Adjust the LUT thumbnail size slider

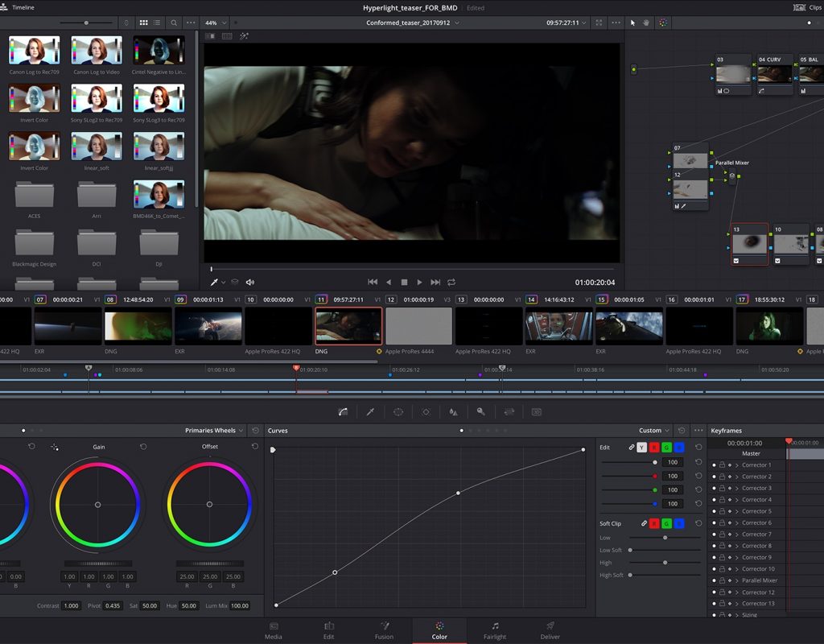(x=86, y=23)
